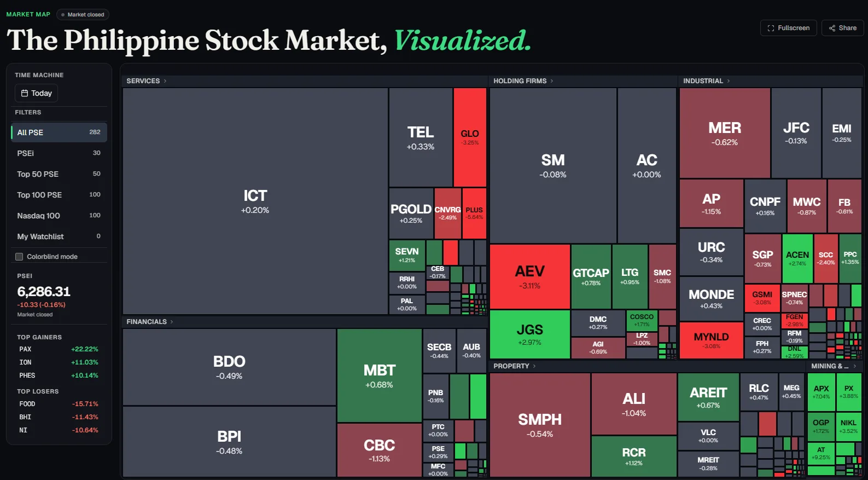The image size is (868, 480).
Task: Enable Colorblind mode checkbox
Action: 19,257
